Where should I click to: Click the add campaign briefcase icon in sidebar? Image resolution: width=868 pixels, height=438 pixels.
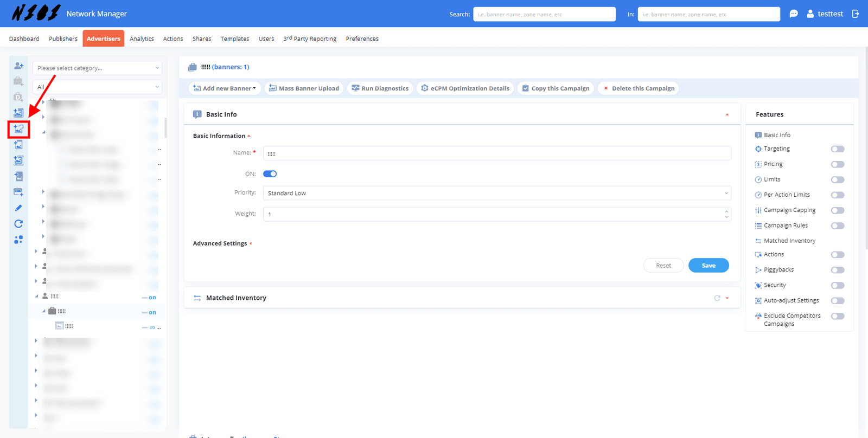(18, 81)
